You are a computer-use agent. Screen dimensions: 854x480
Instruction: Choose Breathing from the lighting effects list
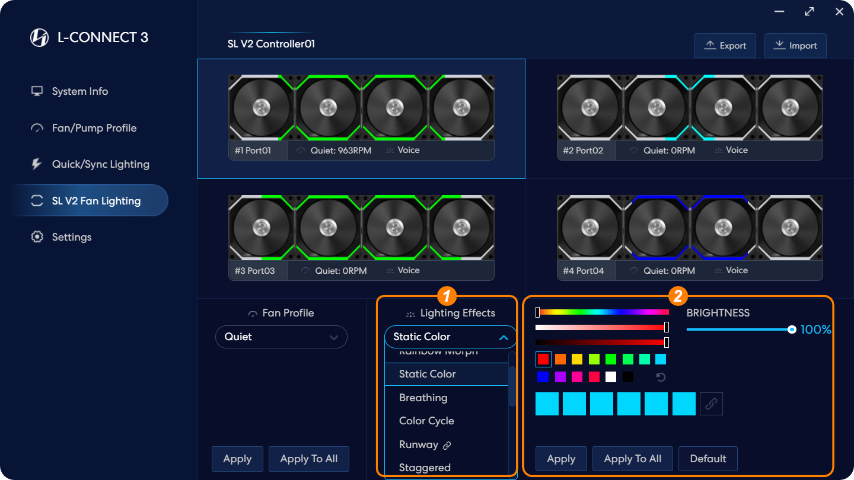423,397
